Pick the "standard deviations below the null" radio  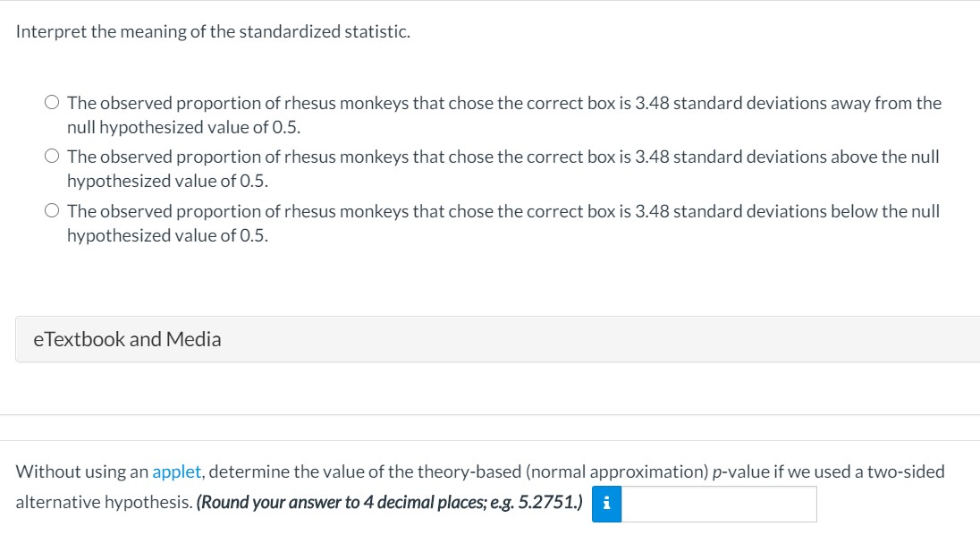click(52, 211)
